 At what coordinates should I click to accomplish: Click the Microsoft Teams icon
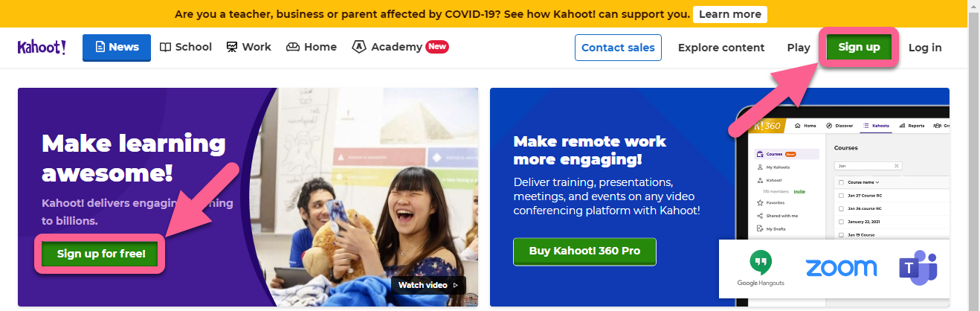coord(918,268)
